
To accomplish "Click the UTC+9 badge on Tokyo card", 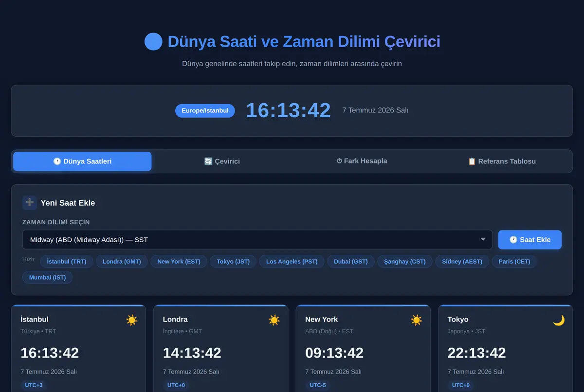I will (461, 385).
